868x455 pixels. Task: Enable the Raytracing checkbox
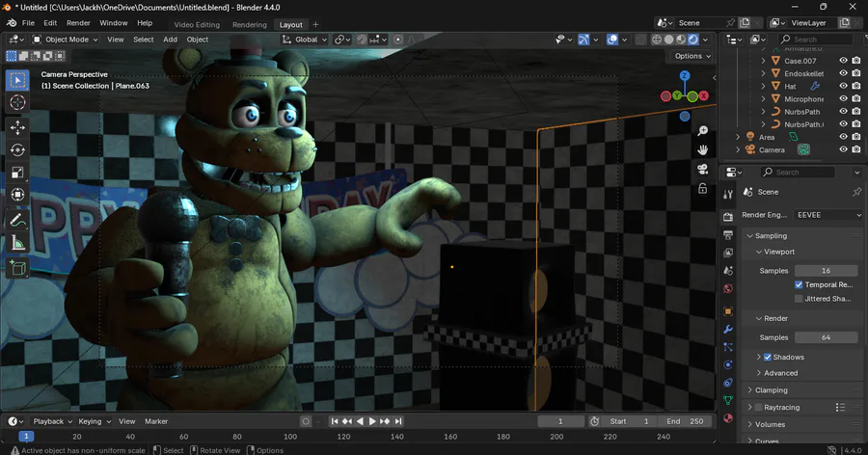click(758, 408)
